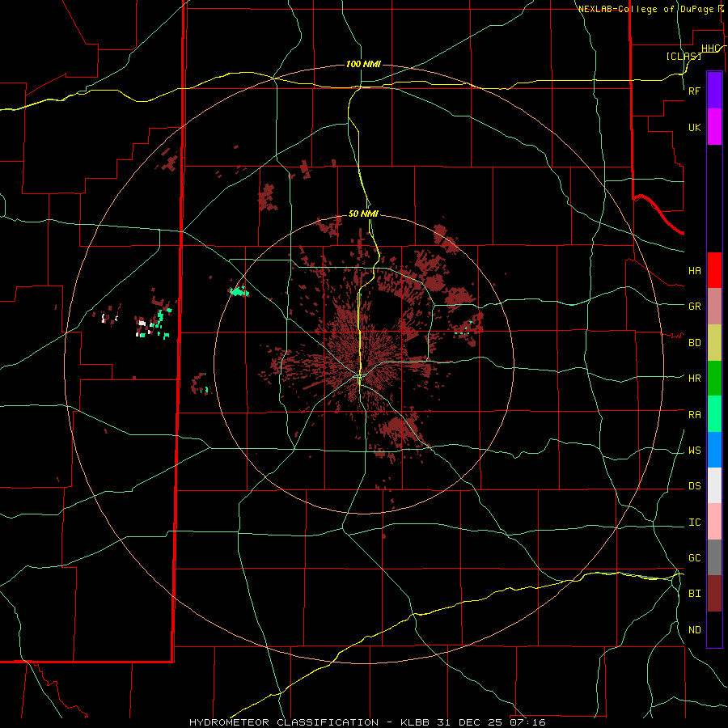
Task: Click the BI legend label
Action: [x=695, y=594]
